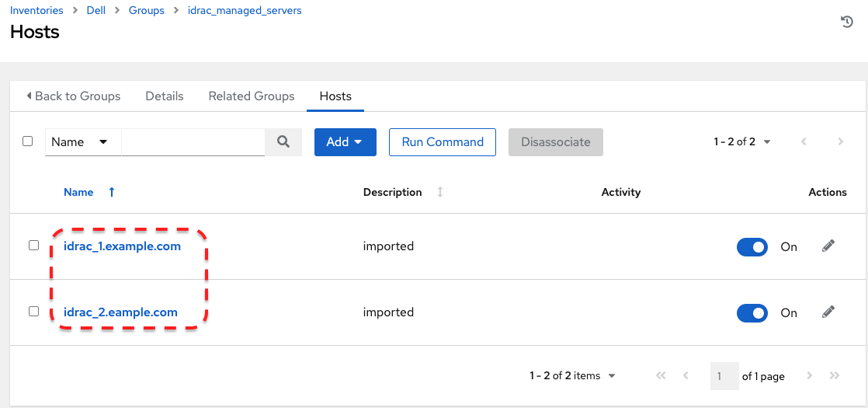Viewport: 868px width, 408px height.
Task: Focus the host search text field
Action: (193, 142)
